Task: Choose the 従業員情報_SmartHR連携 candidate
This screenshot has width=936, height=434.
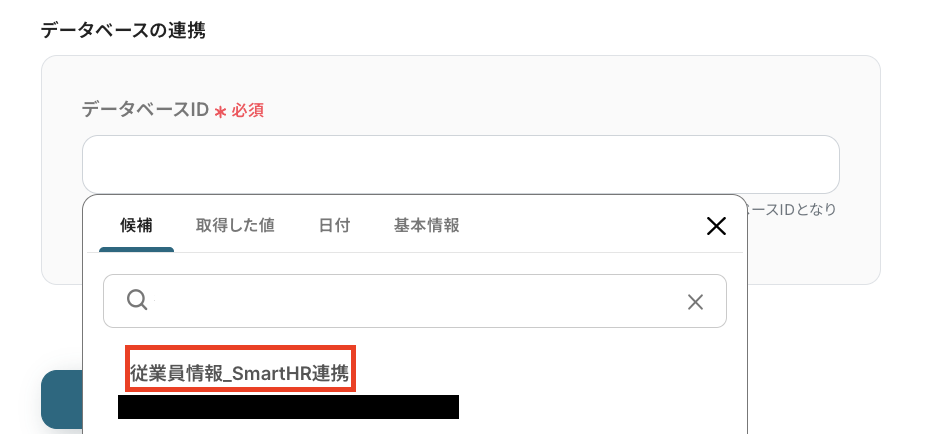Action: [x=239, y=374]
